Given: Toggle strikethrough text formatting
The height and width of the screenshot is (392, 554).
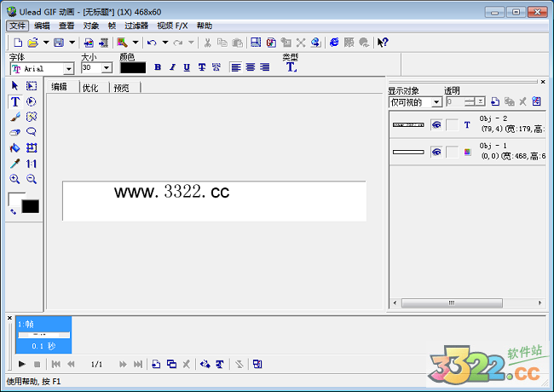Looking at the screenshot, I should click(x=202, y=67).
